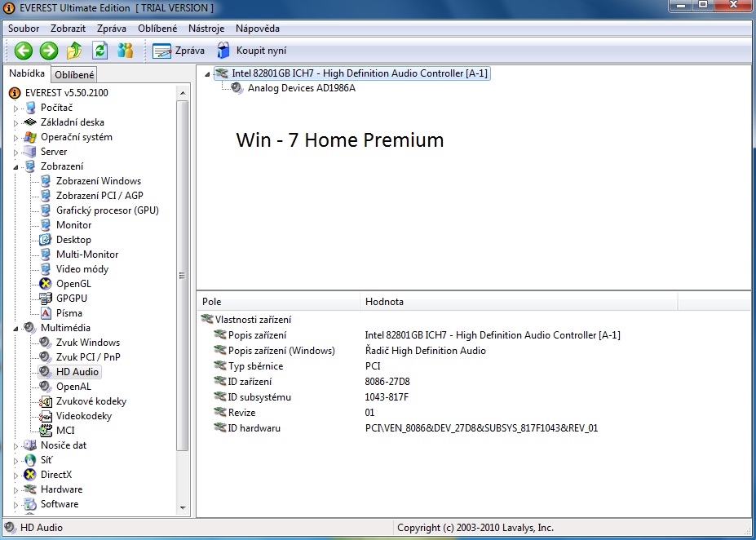756x540 pixels.
Task: Click the MCI icon in the tree
Action: click(46, 431)
